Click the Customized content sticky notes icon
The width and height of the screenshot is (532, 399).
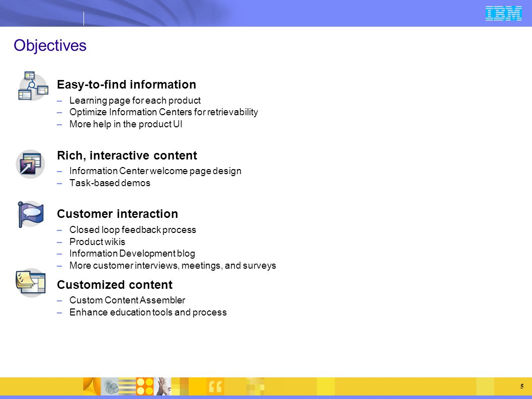(x=31, y=283)
